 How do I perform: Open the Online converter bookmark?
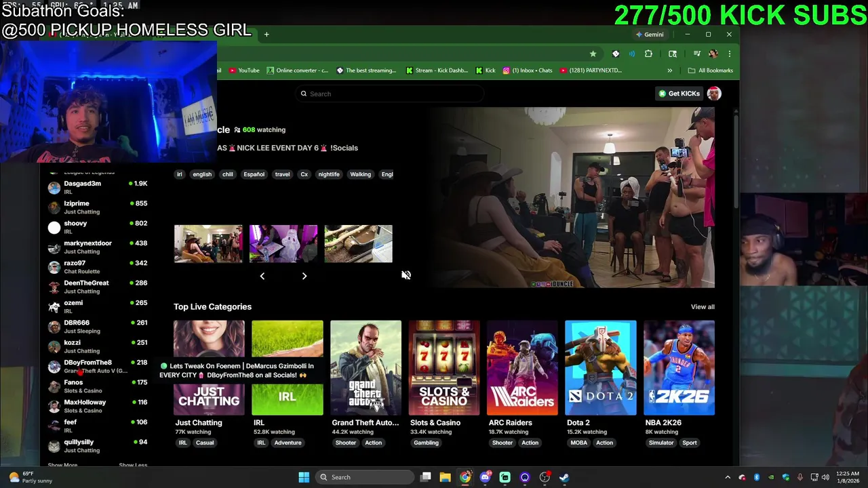point(297,70)
